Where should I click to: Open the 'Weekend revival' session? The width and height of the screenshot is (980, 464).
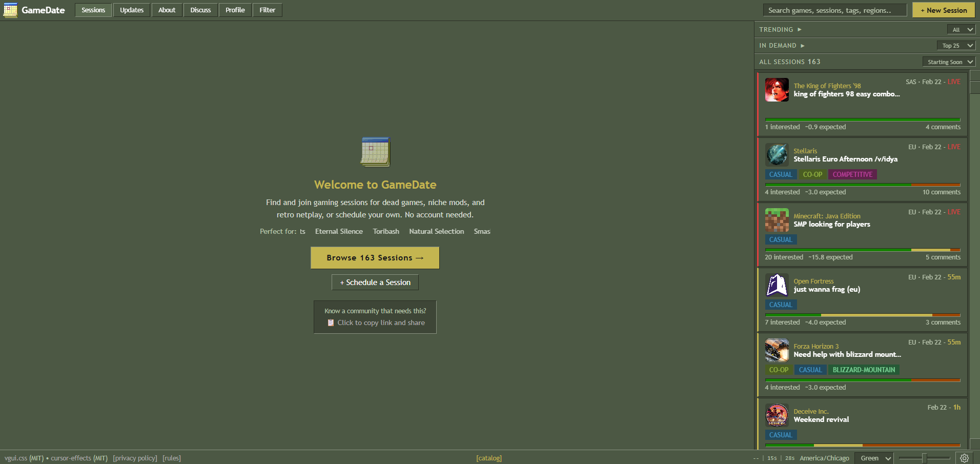point(821,420)
